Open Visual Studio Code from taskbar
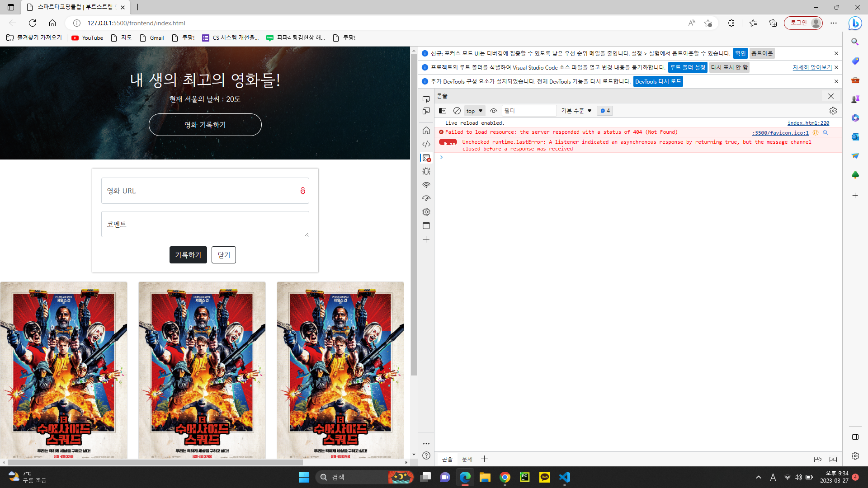This screenshot has width=868, height=488. pos(564,477)
